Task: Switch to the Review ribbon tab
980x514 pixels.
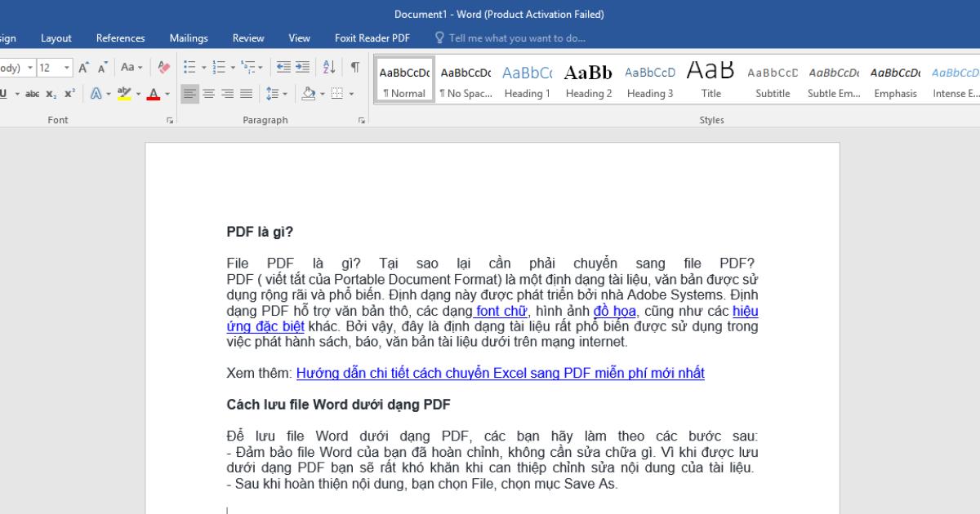Action: pos(247,38)
